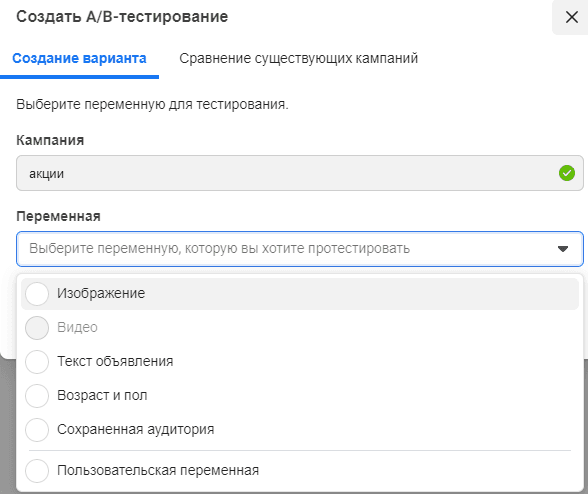Collapse dropdown using the arrow icon

[x=562, y=249]
